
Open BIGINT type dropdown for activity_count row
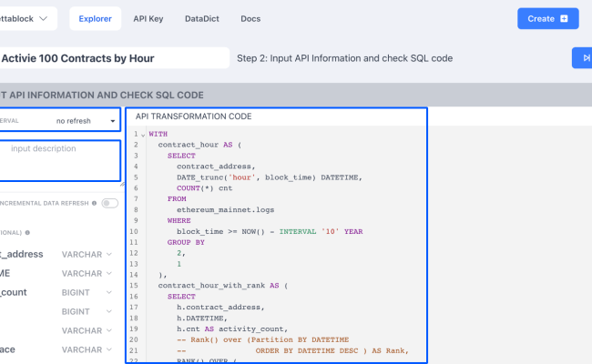click(x=87, y=293)
